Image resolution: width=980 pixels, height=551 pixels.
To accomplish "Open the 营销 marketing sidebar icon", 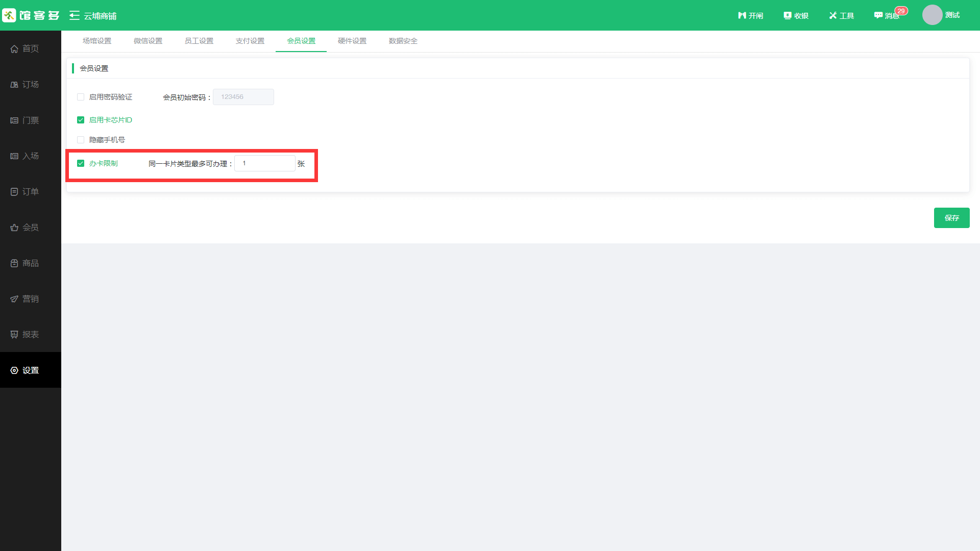I will click(14, 299).
